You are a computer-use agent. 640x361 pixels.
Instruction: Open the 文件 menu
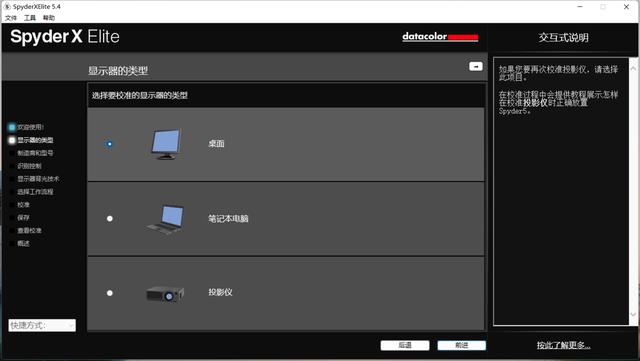[x=11, y=18]
